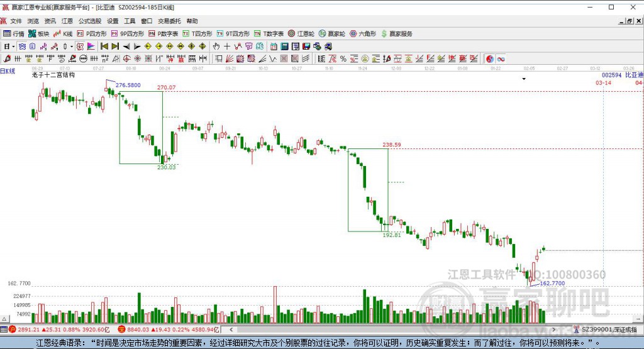Select the red crosshair circle target tool

[127, 58]
